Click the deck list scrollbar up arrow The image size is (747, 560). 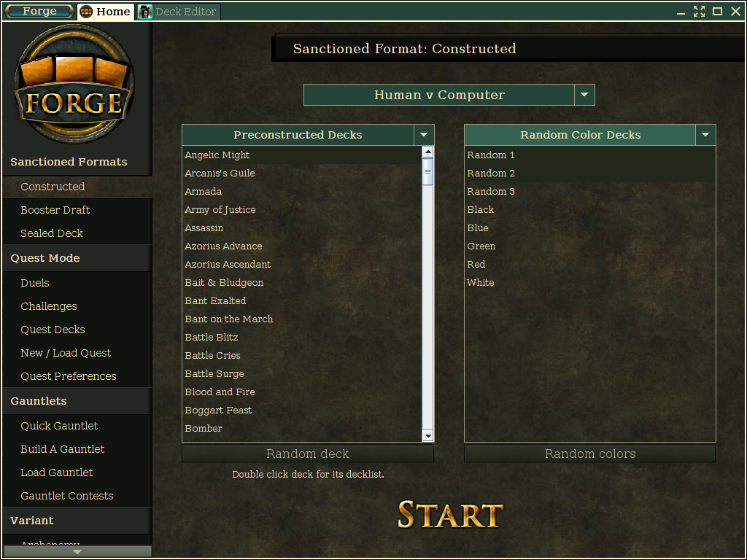tap(427, 152)
